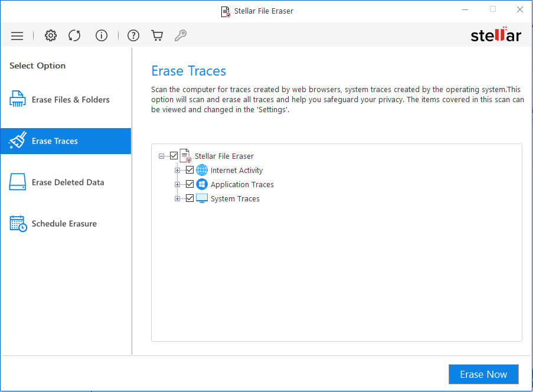
Task: Uncheck the Internet Activity checkbox
Action: [x=189, y=169]
